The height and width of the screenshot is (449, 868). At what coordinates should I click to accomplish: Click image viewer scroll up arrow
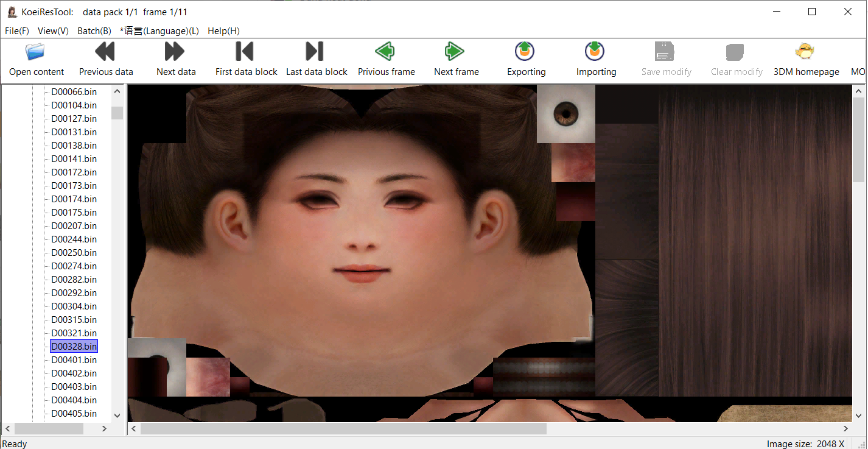[858, 91]
